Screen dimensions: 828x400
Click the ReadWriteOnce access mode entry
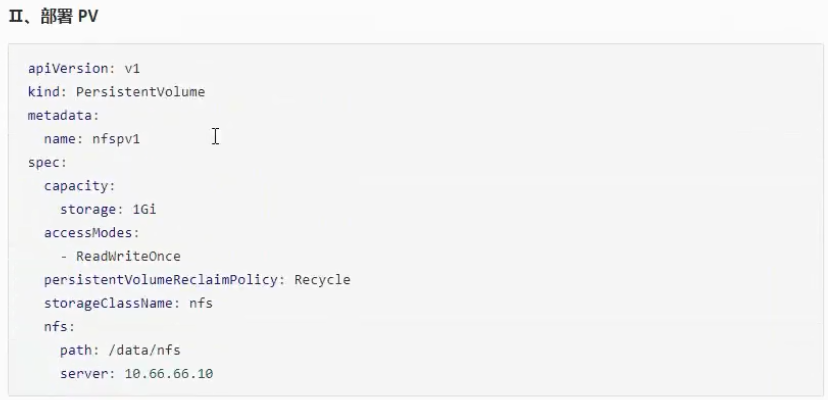[128, 256]
